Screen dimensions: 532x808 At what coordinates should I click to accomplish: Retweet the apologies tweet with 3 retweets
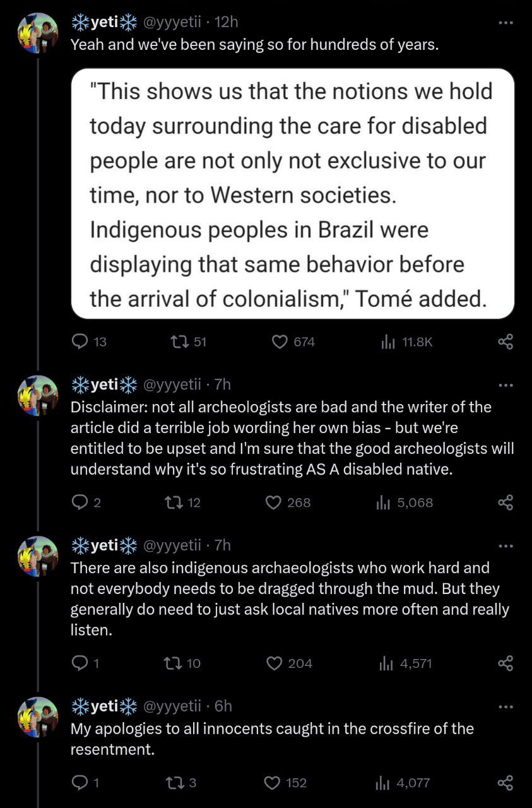click(x=172, y=783)
